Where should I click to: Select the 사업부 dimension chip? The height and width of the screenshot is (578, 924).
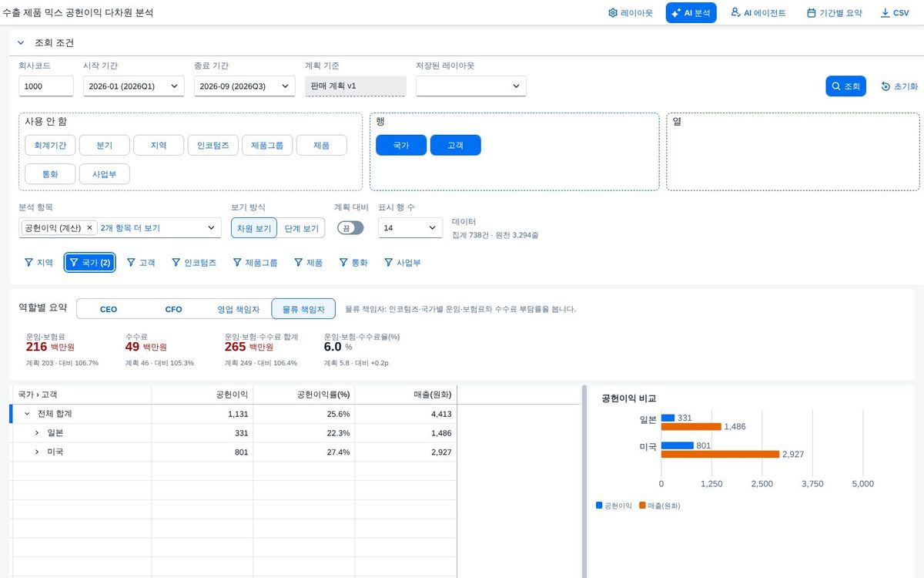pyautogui.click(x=105, y=174)
